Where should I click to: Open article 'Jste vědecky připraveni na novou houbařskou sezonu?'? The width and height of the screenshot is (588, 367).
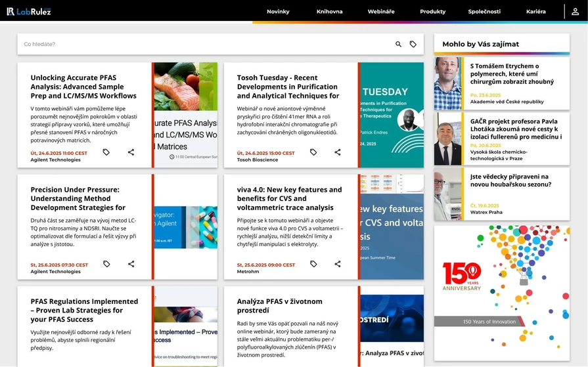click(510, 181)
